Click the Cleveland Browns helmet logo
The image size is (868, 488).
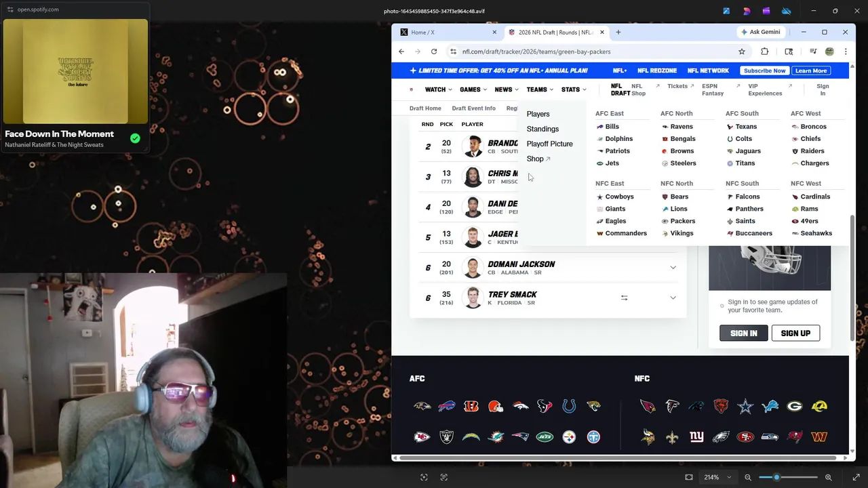[496, 406]
